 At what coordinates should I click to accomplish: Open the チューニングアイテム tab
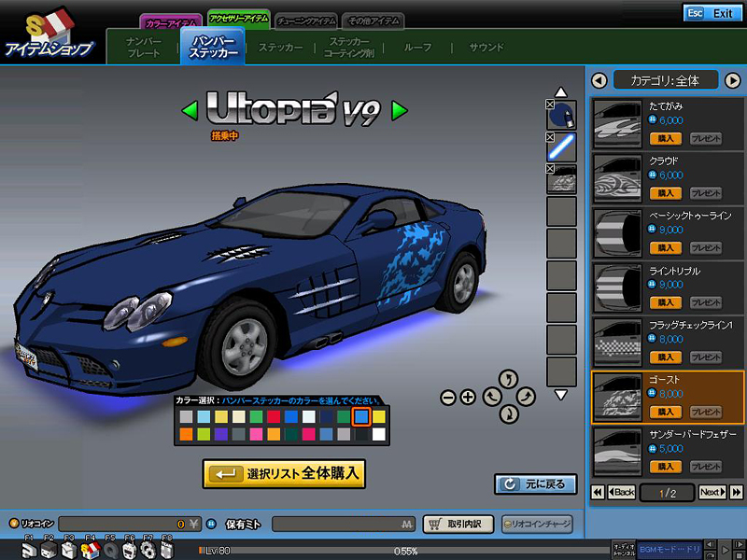(307, 21)
